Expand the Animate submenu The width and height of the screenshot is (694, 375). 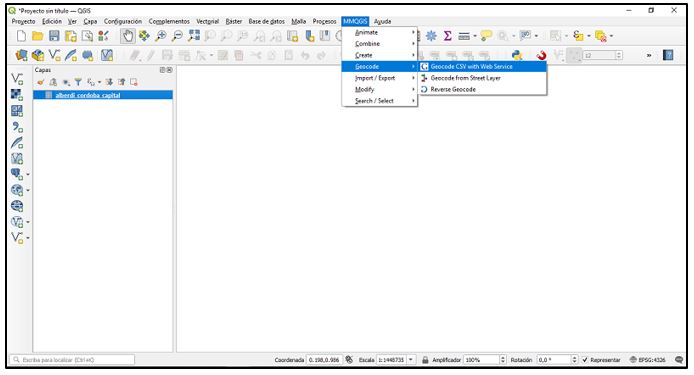point(380,32)
